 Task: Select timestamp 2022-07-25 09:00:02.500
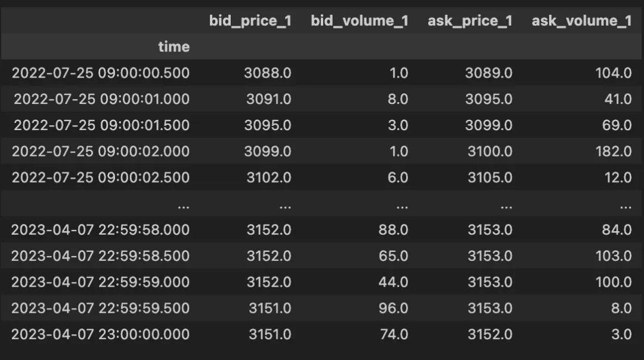click(x=100, y=177)
